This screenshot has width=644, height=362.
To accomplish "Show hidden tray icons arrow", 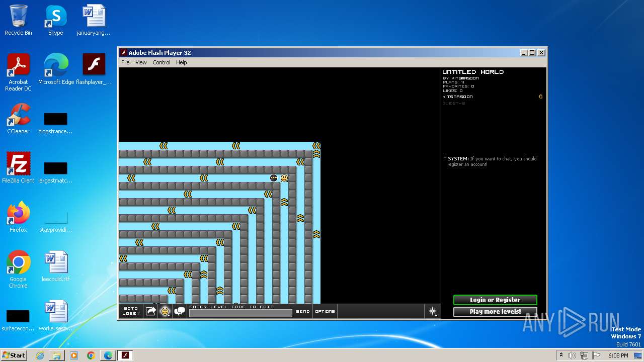I will tap(561, 355).
